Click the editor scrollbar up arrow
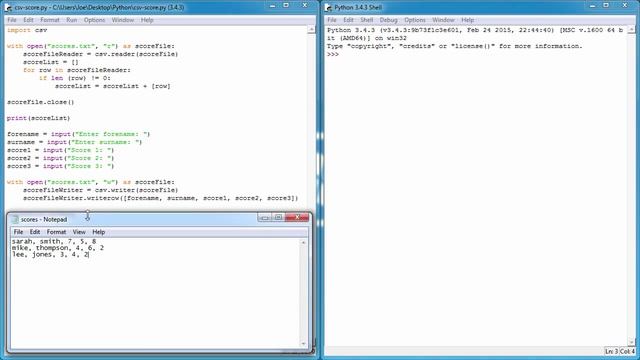This screenshot has width=640, height=360. (x=311, y=30)
